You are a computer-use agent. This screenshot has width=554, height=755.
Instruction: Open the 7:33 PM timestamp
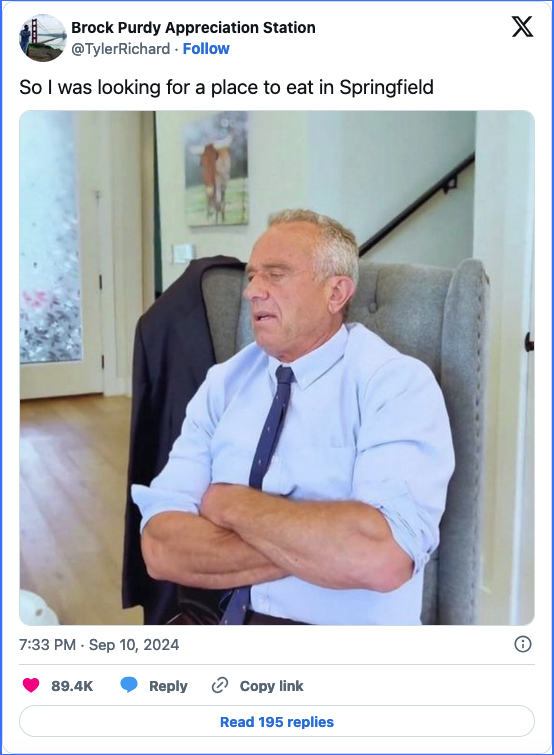[x=48, y=645]
